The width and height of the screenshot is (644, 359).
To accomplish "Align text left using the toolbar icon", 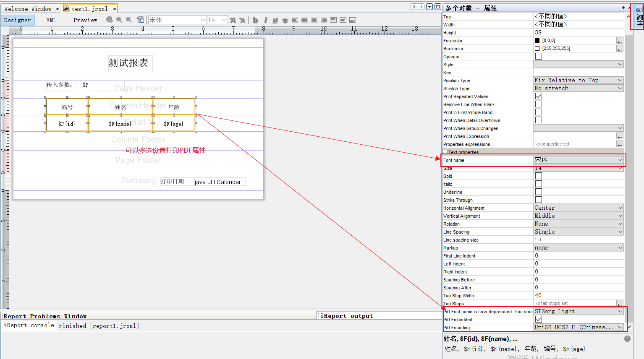I will [x=295, y=20].
